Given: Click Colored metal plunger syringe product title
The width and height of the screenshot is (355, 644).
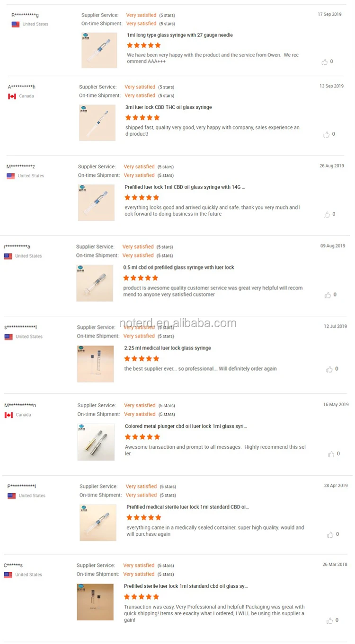Looking at the screenshot, I should point(186,426).
